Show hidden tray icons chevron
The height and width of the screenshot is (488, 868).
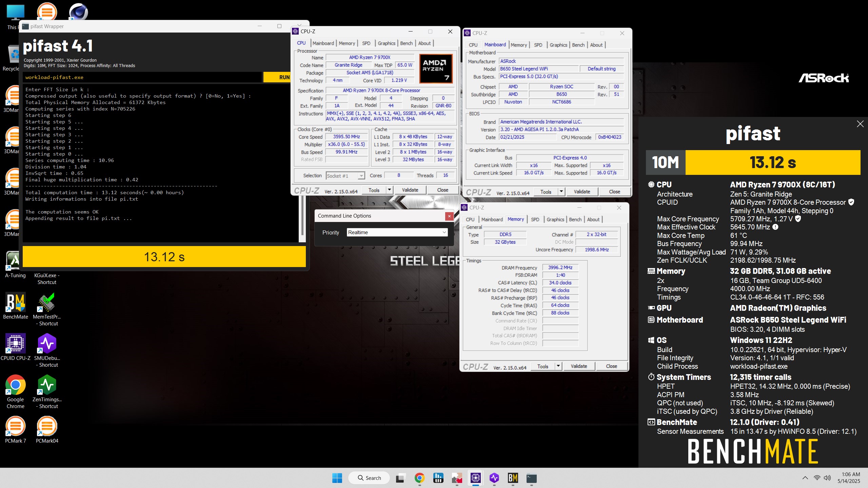point(805,478)
